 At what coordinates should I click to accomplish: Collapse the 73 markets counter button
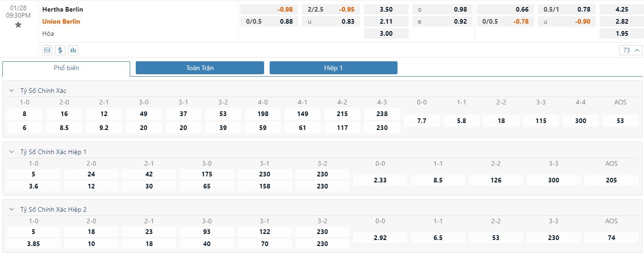[x=631, y=50]
